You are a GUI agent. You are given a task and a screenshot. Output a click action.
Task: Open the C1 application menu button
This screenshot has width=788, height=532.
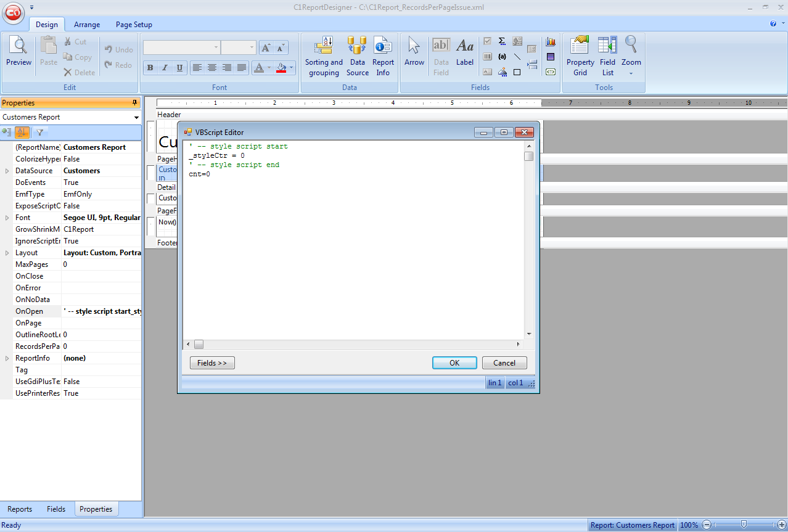(x=14, y=14)
